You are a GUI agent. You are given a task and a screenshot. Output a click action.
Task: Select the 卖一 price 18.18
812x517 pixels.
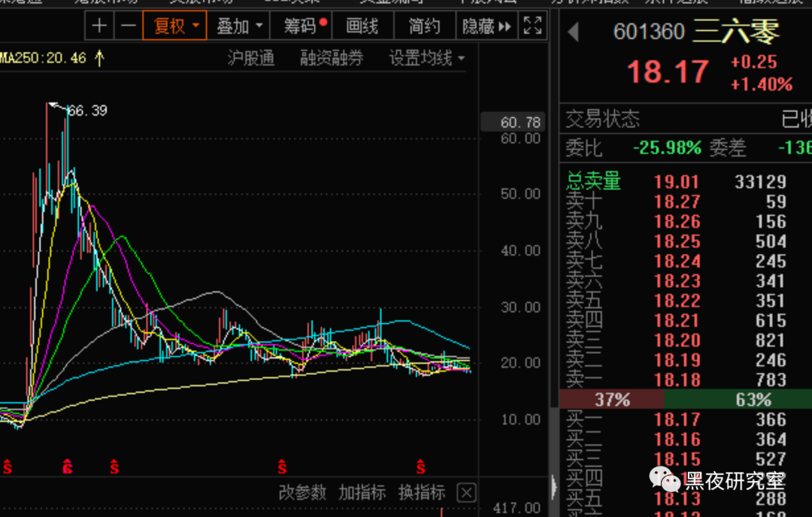coord(677,380)
